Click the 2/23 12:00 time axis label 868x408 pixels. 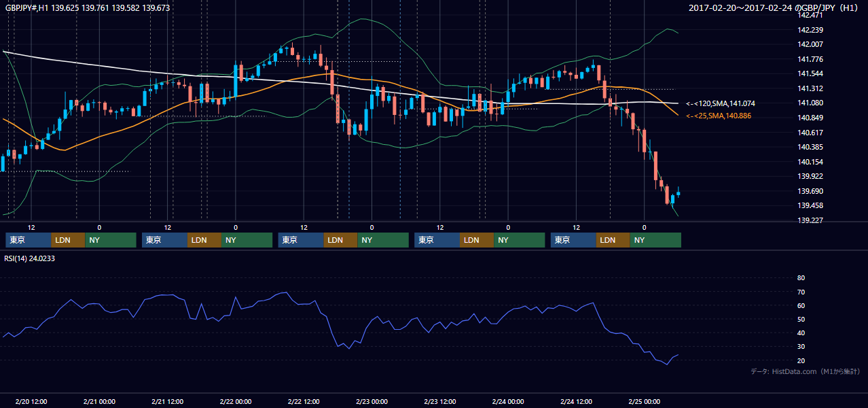(x=439, y=401)
